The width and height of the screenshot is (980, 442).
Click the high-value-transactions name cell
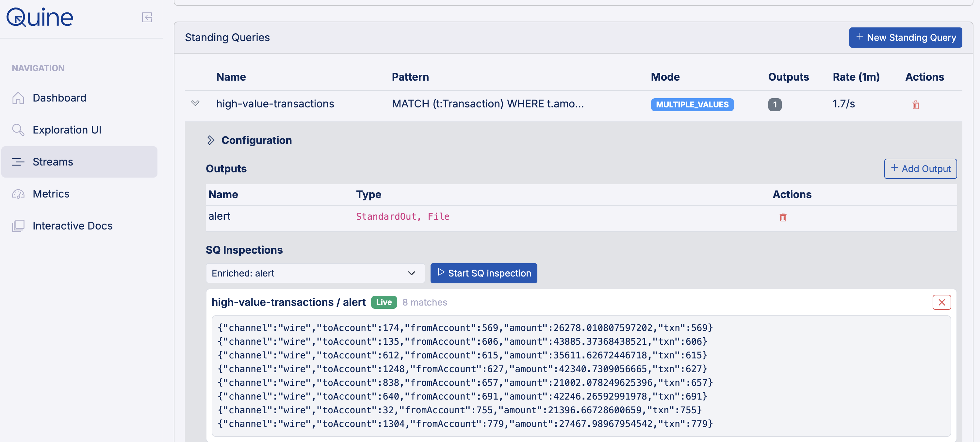pos(275,104)
